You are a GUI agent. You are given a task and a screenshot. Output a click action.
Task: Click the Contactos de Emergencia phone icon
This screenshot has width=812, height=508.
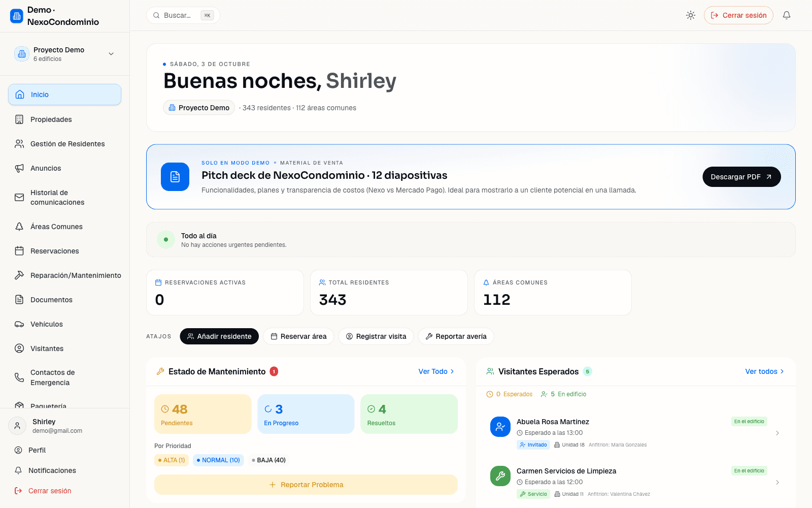point(19,377)
